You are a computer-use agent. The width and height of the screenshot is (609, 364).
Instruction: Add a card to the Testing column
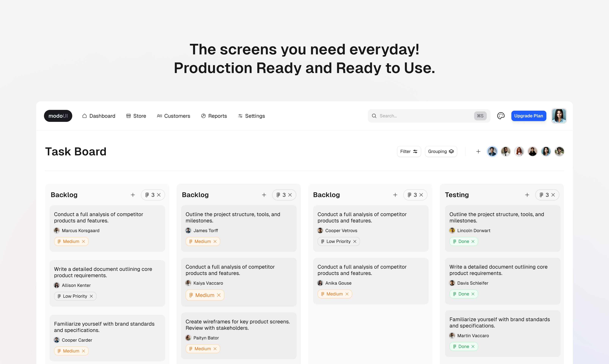point(527,195)
